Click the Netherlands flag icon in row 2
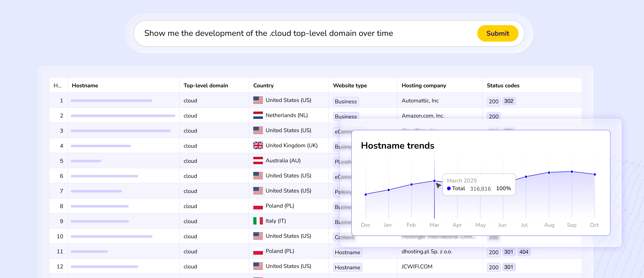The image size is (644, 278). [x=258, y=115]
